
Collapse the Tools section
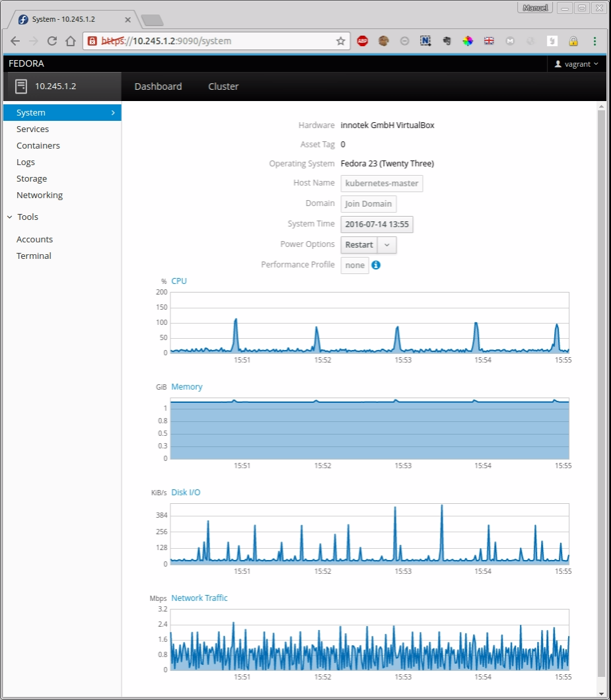pyautogui.click(x=22, y=217)
